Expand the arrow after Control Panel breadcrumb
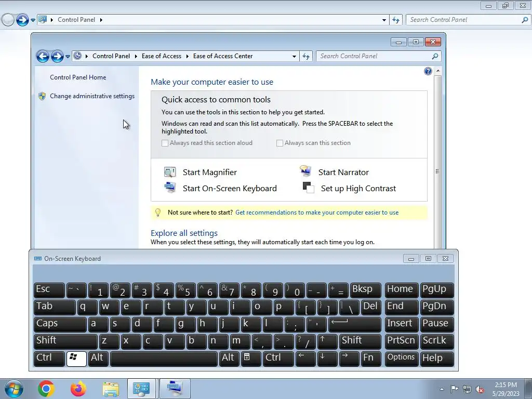Image resolution: width=532 pixels, height=399 pixels. [x=136, y=56]
